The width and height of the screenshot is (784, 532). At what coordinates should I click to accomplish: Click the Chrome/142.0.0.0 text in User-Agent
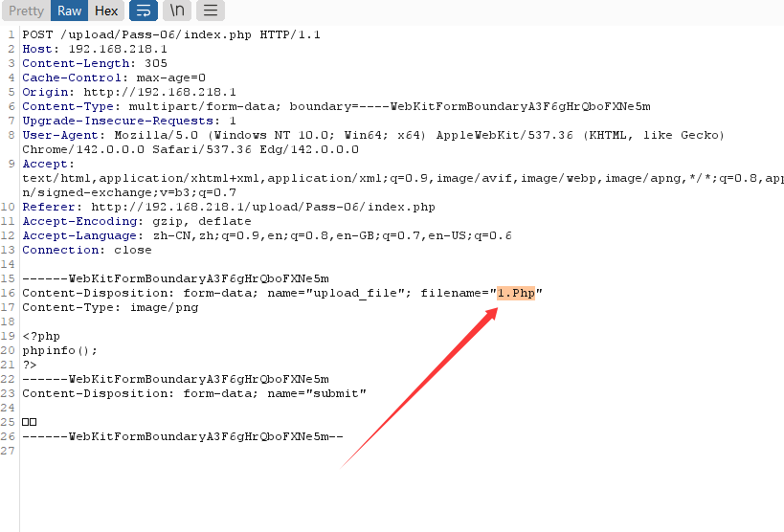click(83, 150)
